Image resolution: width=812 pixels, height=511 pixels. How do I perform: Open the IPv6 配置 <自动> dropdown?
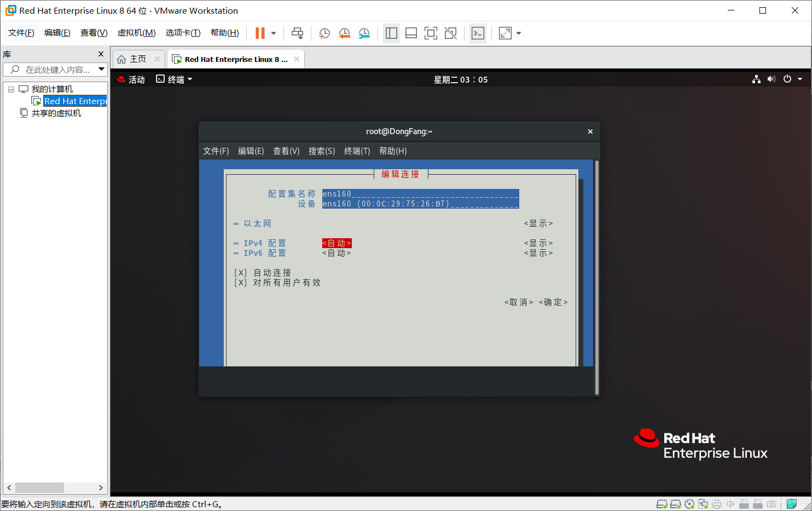[337, 253]
